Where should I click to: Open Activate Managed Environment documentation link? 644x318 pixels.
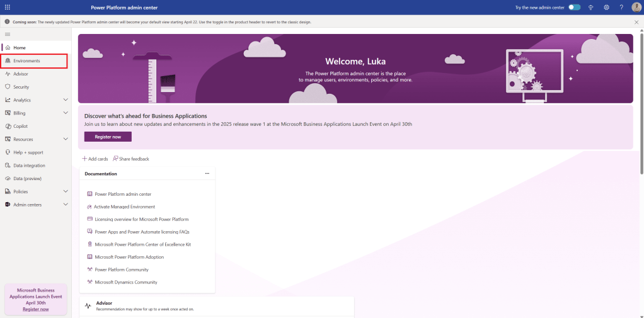tap(124, 207)
